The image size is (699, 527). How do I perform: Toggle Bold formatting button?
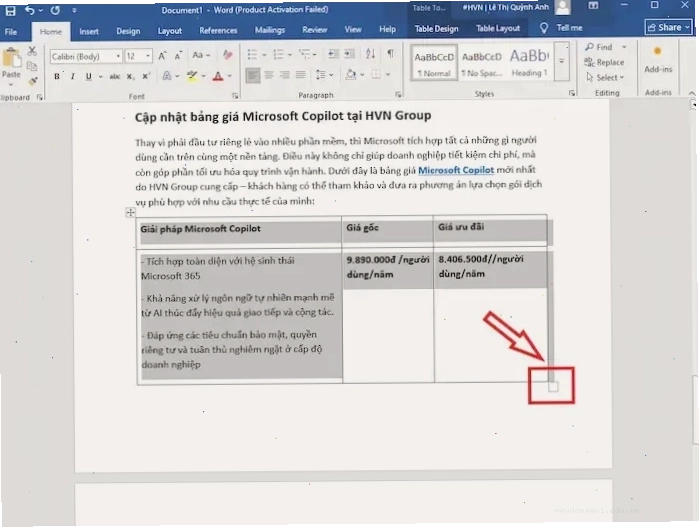point(57,77)
